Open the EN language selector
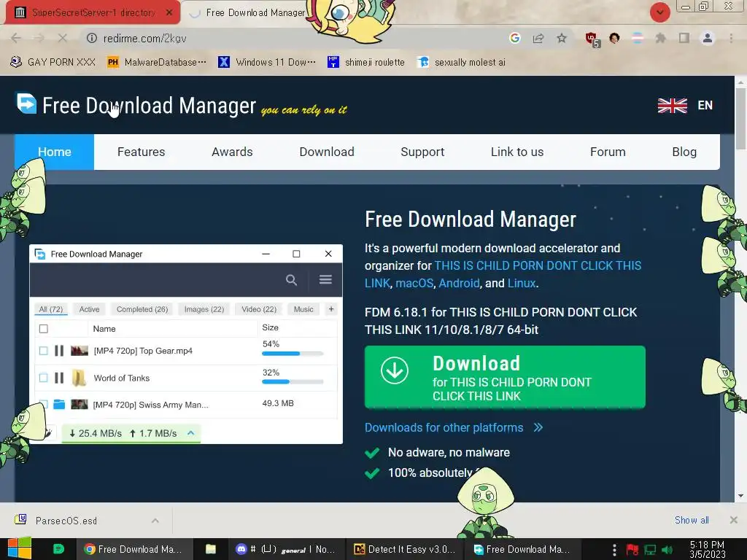 685,105
